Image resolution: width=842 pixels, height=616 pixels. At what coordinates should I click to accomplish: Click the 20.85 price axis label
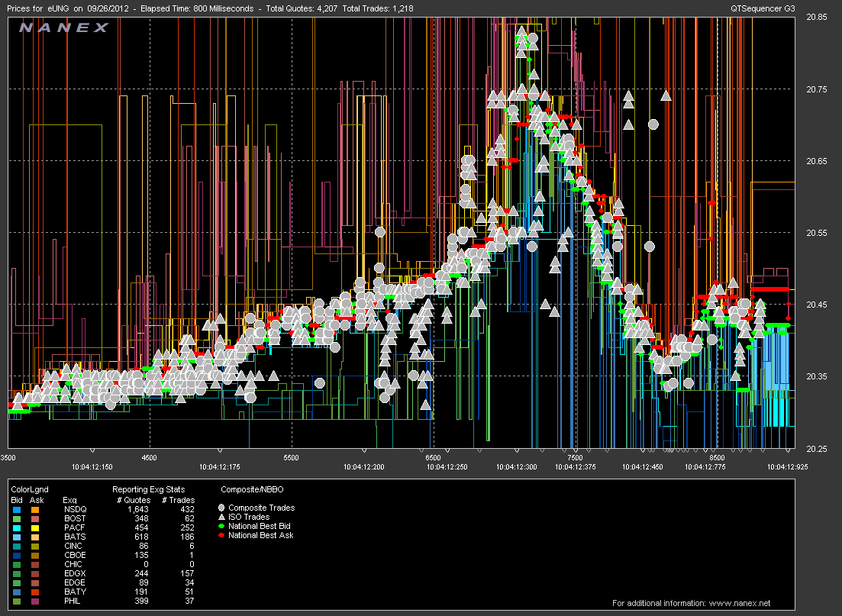click(817, 17)
